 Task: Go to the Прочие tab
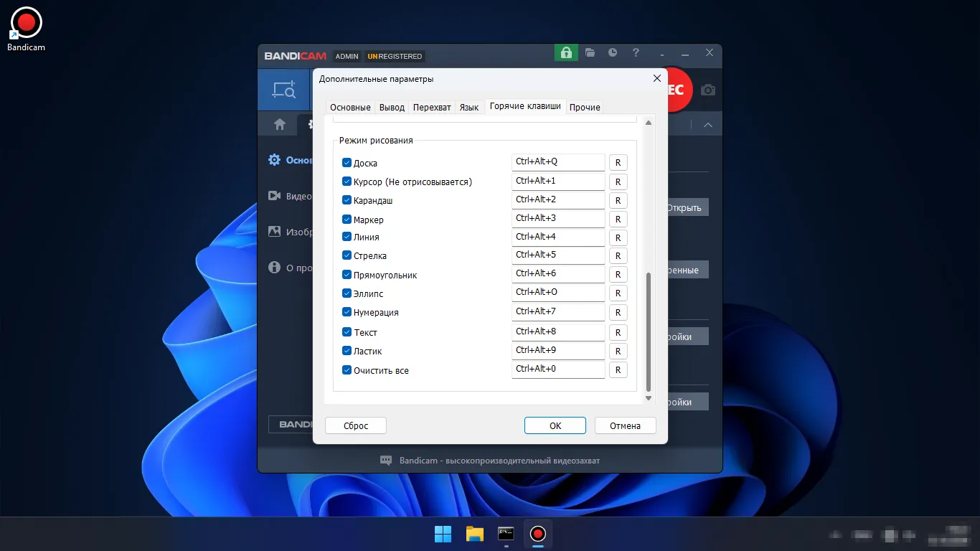pyautogui.click(x=585, y=107)
